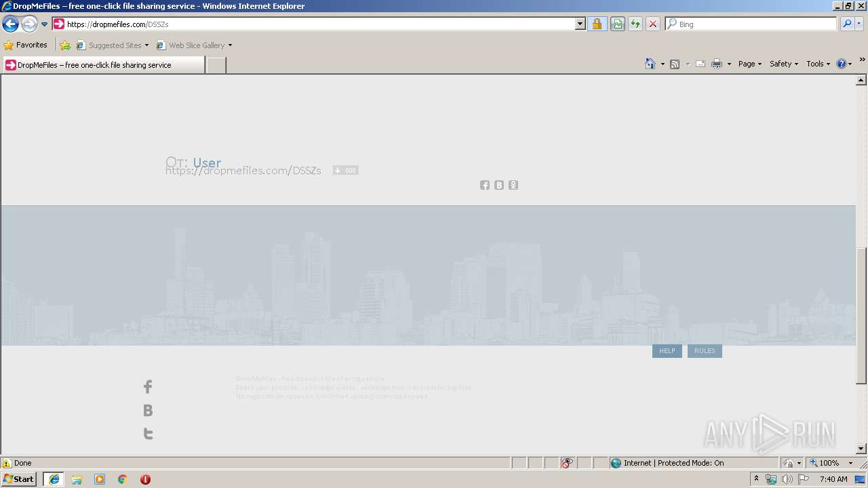The height and width of the screenshot is (488, 868).
Task: Open the Help question mark menu
Action: tap(844, 64)
